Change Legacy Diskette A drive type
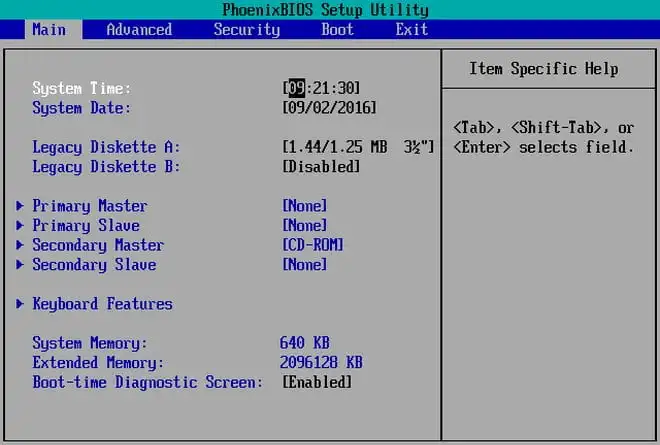 [x=358, y=147]
